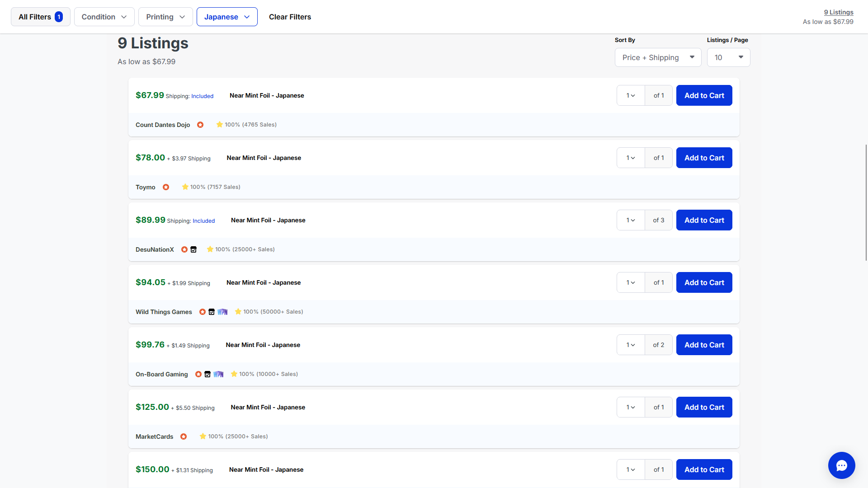Click MarketCards gold star seller badge
The image size is (868, 488).
[184, 436]
